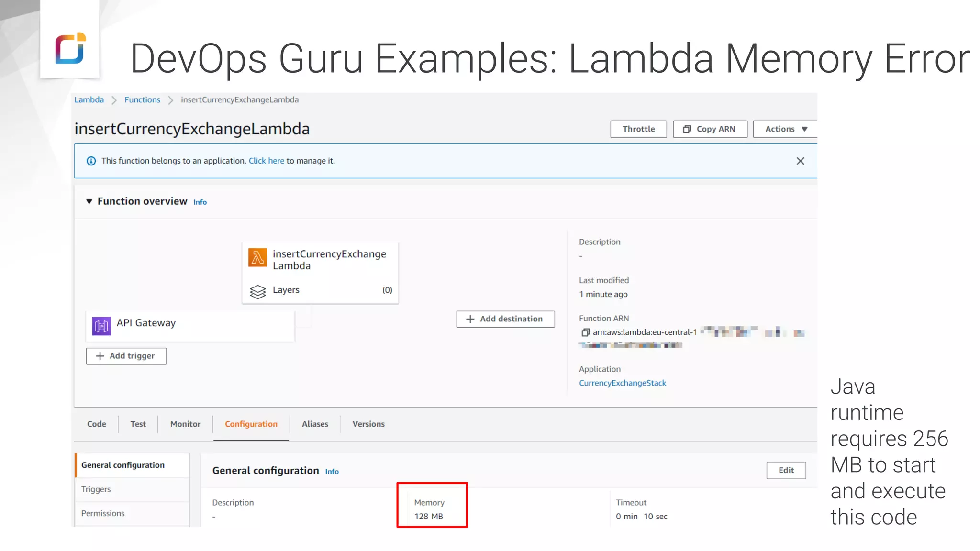Click the insertCurrencyExchangeLambda function card title
Image resolution: width=980 pixels, height=551 pixels.
(x=329, y=260)
